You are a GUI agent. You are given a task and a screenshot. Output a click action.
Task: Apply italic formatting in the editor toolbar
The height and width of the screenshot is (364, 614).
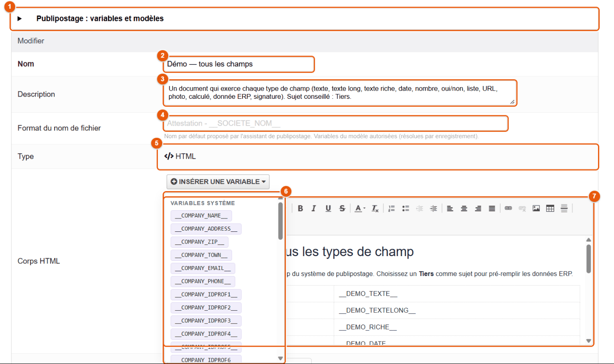(314, 208)
